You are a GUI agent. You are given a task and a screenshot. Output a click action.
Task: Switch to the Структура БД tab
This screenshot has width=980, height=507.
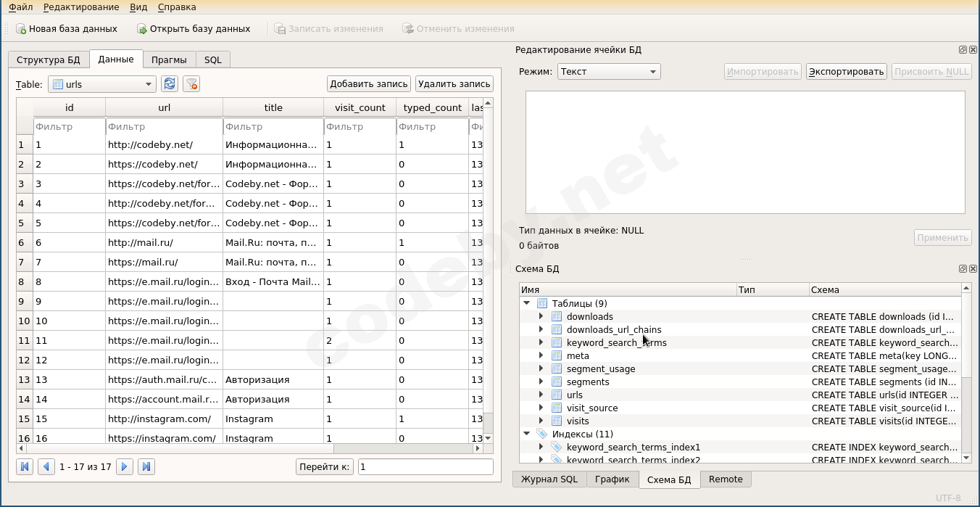coord(49,59)
